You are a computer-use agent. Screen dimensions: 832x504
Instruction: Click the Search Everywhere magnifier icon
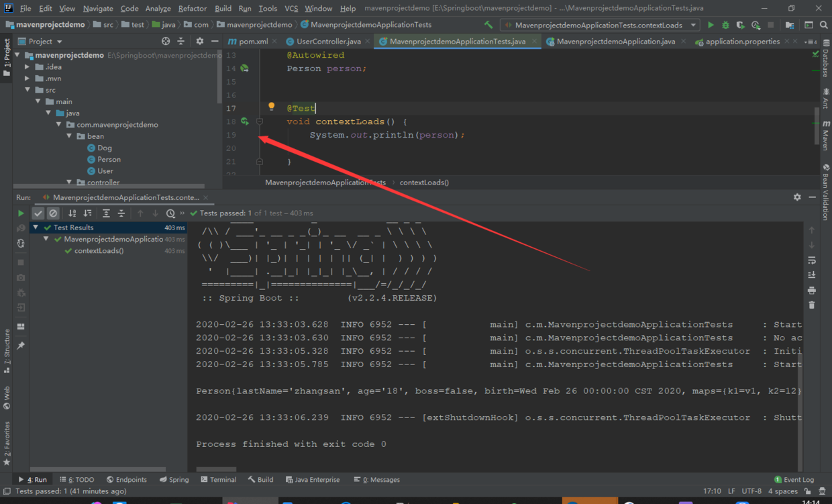coord(824,25)
